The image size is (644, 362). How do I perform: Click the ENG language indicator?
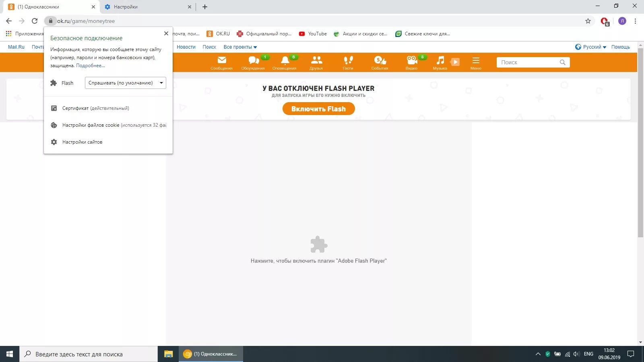[x=588, y=354]
